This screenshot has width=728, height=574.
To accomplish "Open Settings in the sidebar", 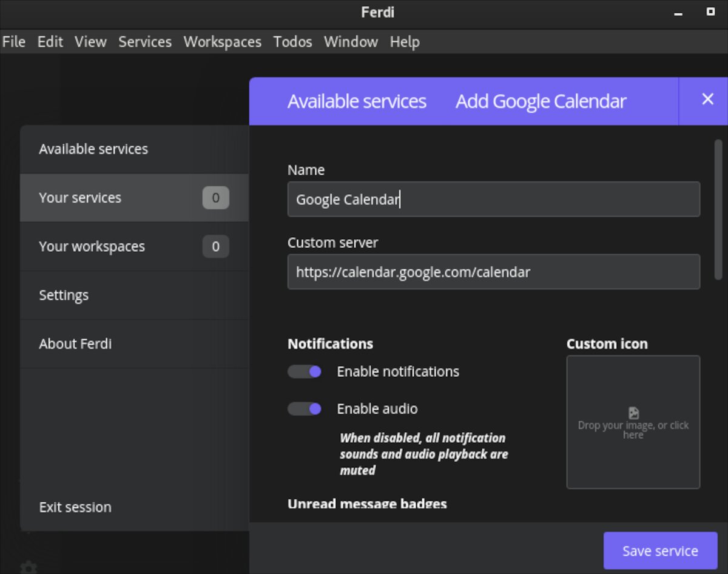I will tap(64, 295).
